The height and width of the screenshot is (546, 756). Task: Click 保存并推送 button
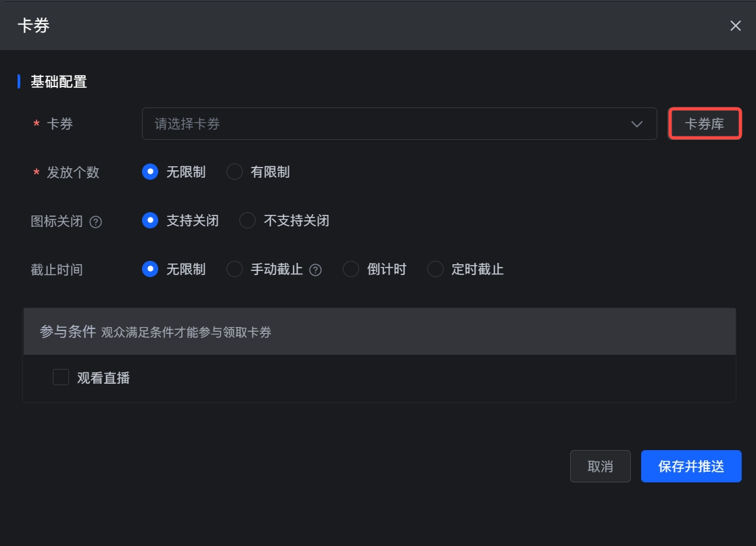coord(691,466)
